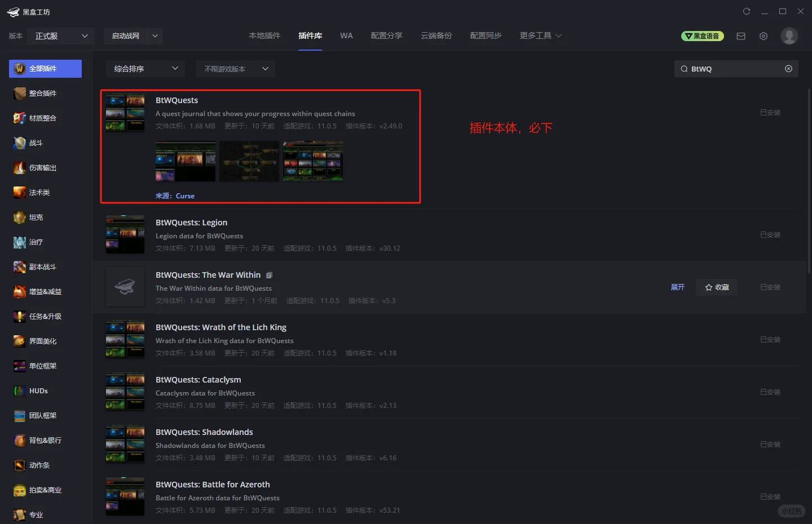
Task: Select 全部插件 category in sidebar
Action: point(45,69)
